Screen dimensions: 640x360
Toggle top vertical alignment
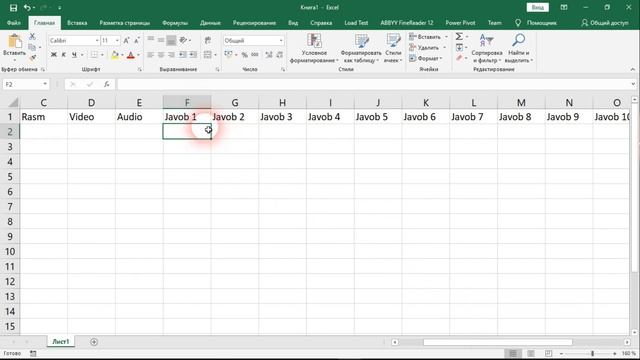coord(151,40)
